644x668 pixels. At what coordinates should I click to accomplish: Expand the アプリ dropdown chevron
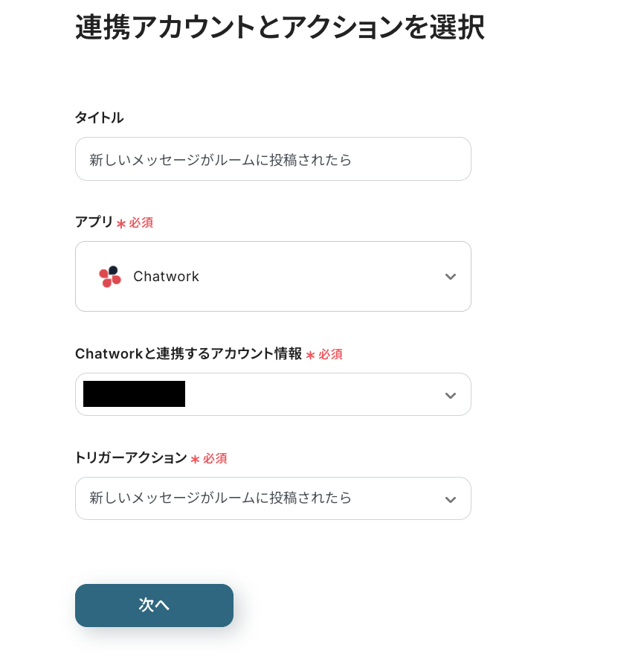450,277
